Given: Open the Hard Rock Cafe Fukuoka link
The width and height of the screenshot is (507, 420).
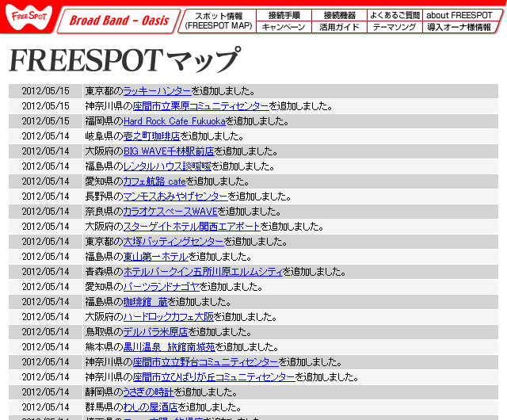Looking at the screenshot, I should 174,121.
